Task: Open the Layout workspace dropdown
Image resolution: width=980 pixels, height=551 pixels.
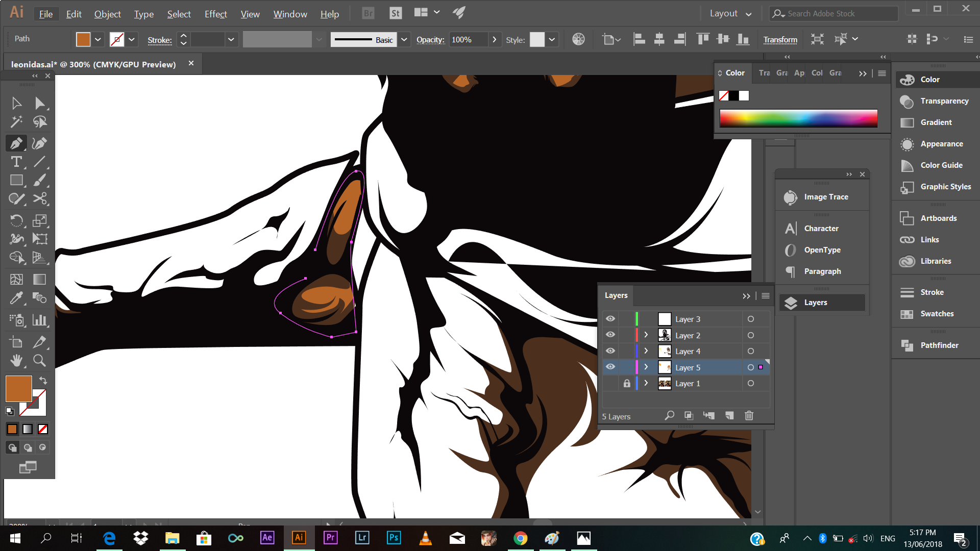Action: pos(730,14)
